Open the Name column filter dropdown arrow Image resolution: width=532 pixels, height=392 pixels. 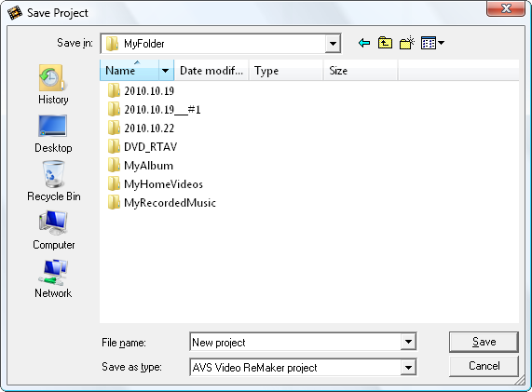[166, 71]
